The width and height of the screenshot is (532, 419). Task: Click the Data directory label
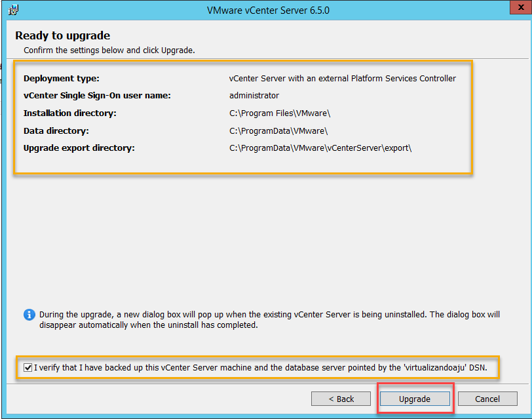pyautogui.click(x=56, y=130)
